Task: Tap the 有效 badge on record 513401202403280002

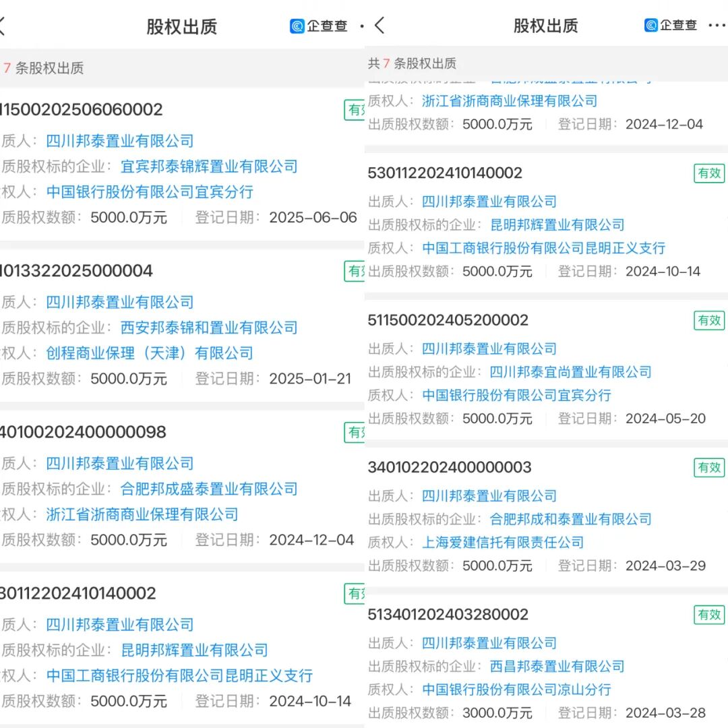Action: click(709, 614)
